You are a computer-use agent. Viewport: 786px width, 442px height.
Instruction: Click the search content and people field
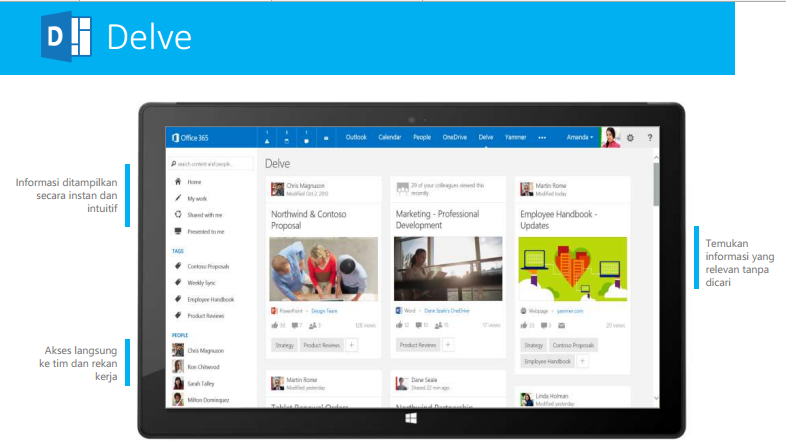[x=211, y=164]
